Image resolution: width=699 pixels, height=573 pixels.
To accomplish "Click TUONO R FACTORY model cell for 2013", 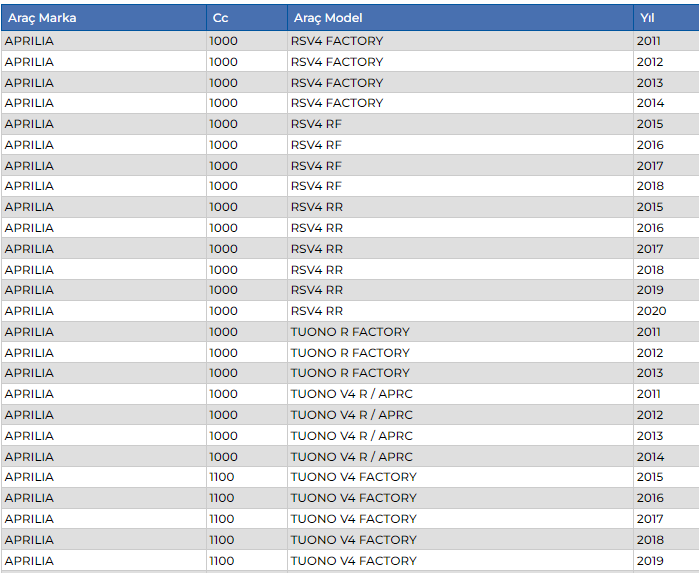I will tap(350, 373).
